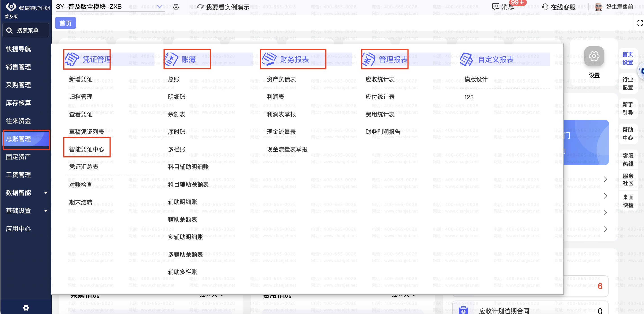Click 首页设置 in right panel
644x314 pixels.
[x=628, y=58]
